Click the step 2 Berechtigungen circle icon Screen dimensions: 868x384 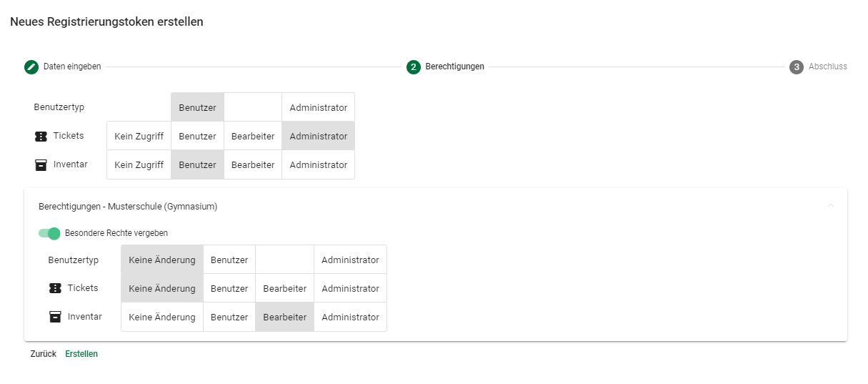[x=413, y=67]
